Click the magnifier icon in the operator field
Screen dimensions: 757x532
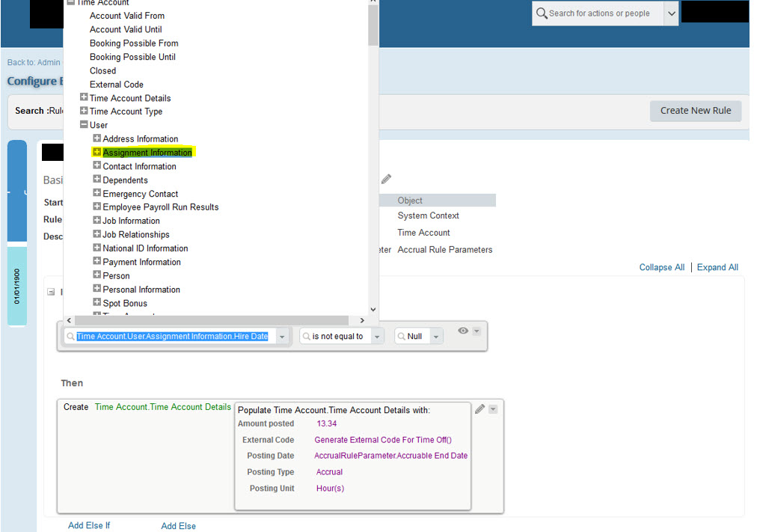click(306, 337)
